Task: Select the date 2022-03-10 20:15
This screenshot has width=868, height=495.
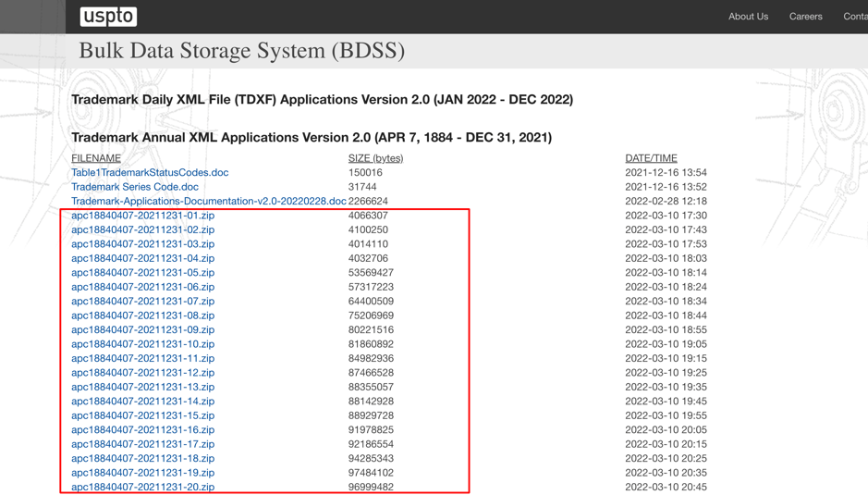Action: pyautogui.click(x=666, y=444)
